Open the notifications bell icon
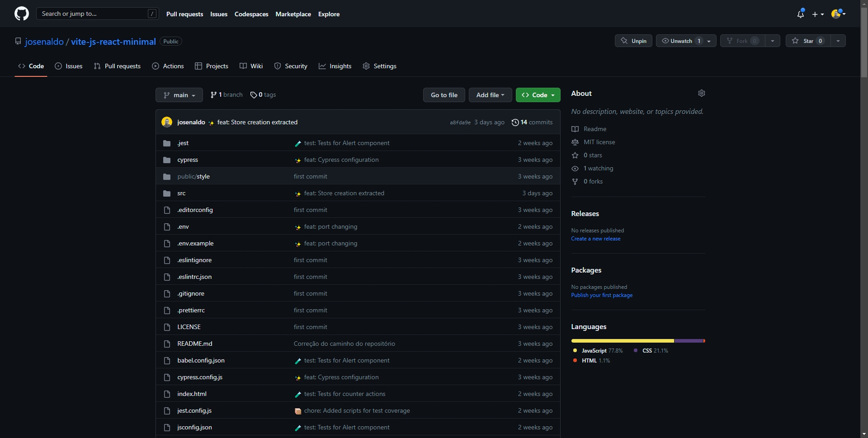 (800, 14)
